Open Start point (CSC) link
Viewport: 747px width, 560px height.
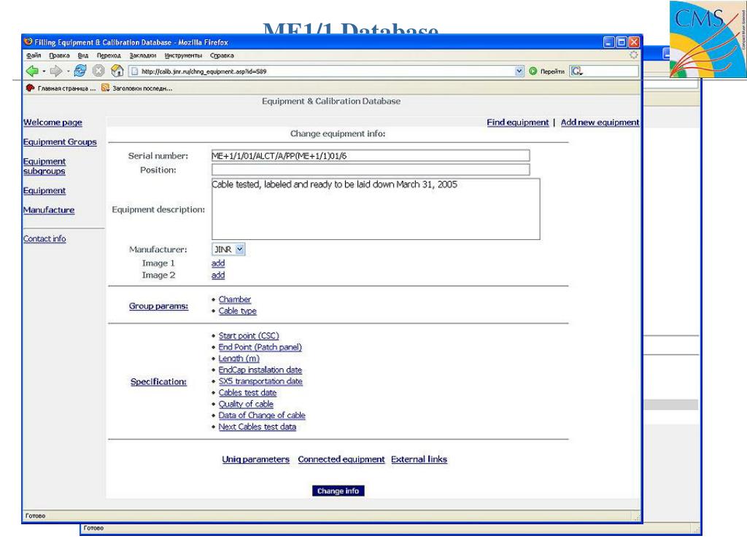pyautogui.click(x=248, y=335)
